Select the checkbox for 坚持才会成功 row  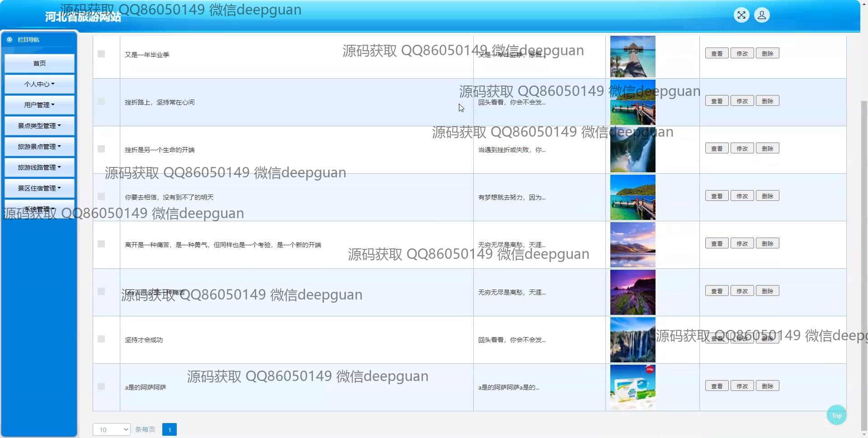click(101, 339)
